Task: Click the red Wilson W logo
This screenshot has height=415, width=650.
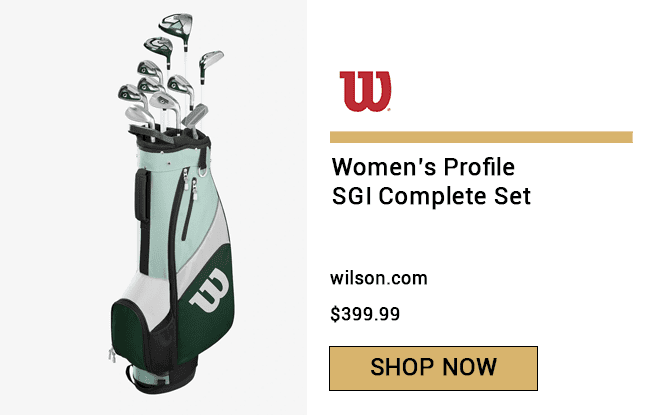Action: click(x=365, y=91)
